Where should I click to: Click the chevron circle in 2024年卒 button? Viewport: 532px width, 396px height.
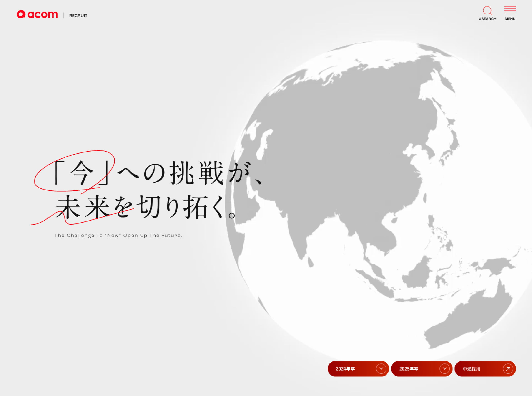[381, 369]
